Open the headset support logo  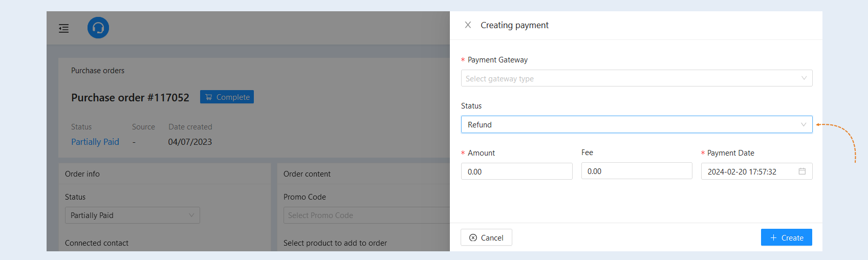98,28
